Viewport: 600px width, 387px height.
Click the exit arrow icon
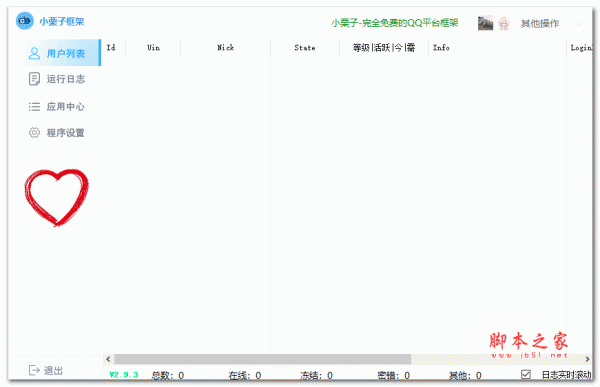pos(34,370)
